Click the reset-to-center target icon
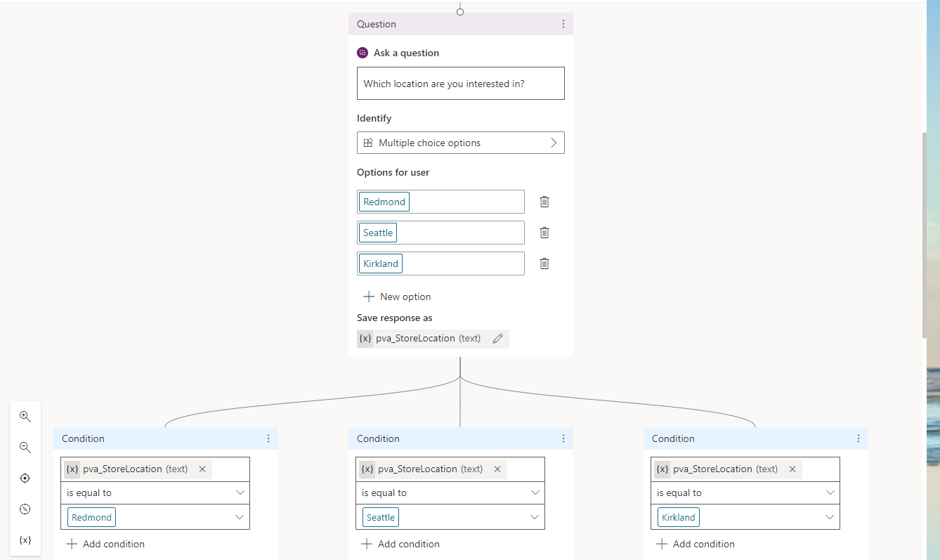The width and height of the screenshot is (940, 560). point(25,478)
